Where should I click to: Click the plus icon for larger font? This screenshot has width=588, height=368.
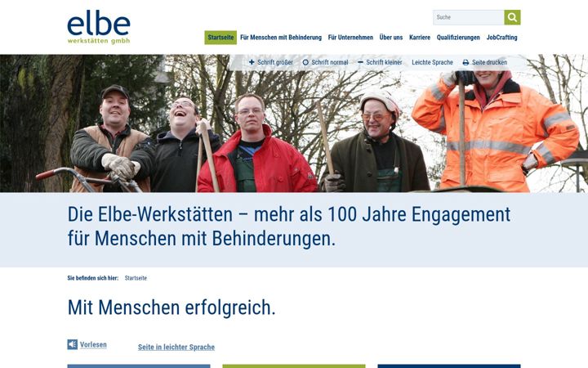point(252,62)
